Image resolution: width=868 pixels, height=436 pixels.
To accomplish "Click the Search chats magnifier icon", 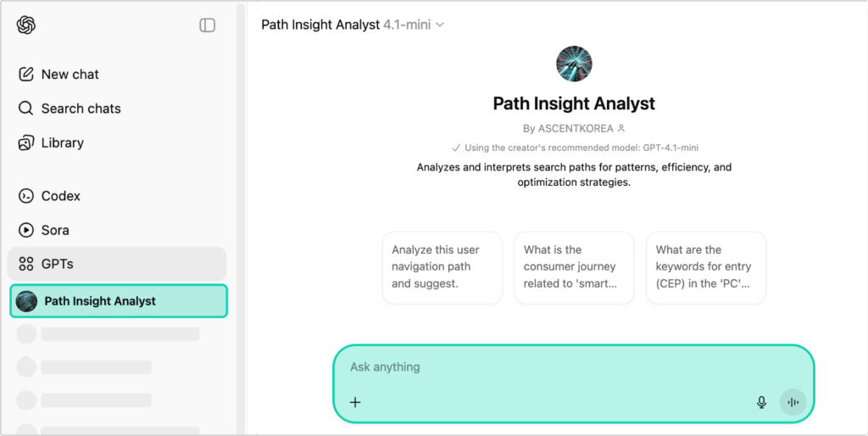I will tap(26, 109).
